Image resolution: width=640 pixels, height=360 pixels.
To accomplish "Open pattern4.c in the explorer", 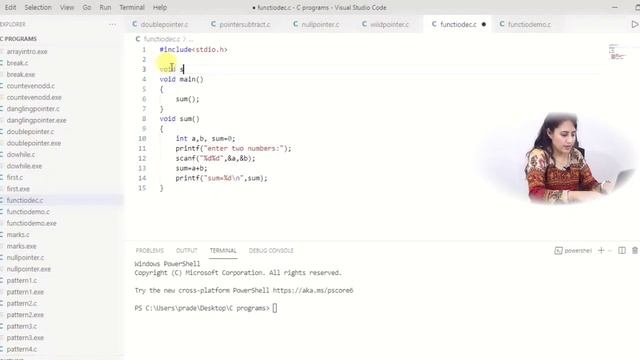I will pyautogui.click(x=22, y=349).
